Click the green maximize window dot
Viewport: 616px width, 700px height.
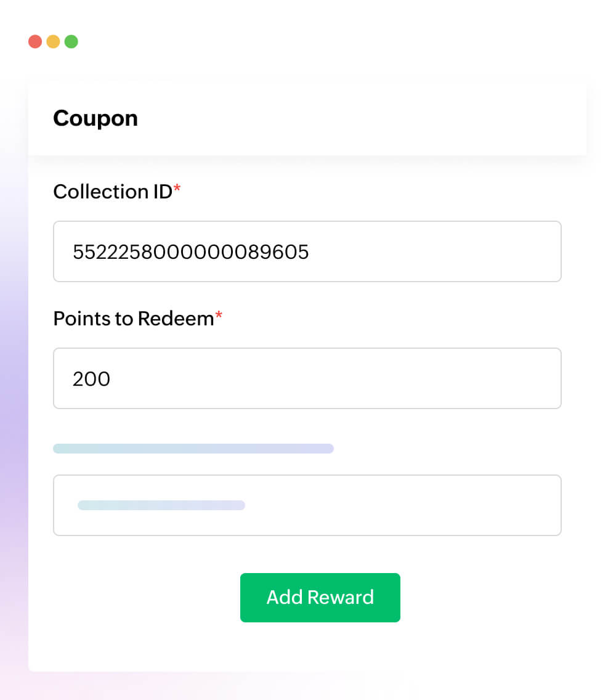point(71,42)
